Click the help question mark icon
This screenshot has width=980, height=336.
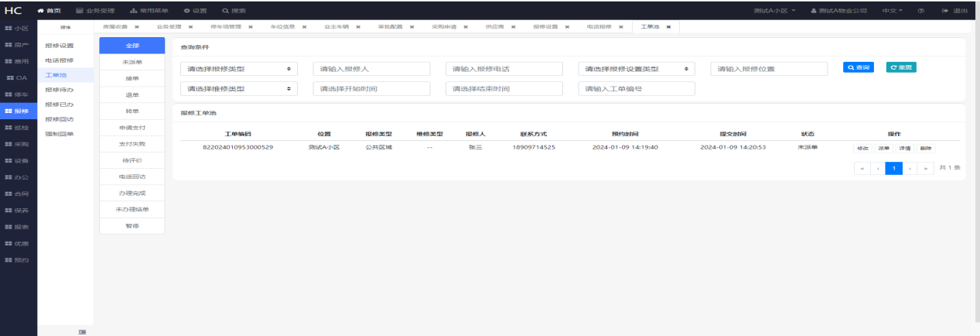pos(920,10)
